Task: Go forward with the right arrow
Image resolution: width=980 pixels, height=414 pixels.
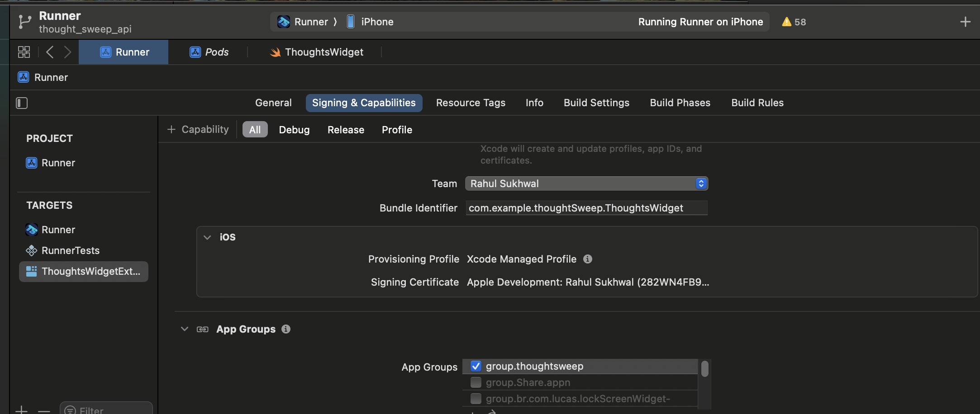Action: click(x=67, y=52)
